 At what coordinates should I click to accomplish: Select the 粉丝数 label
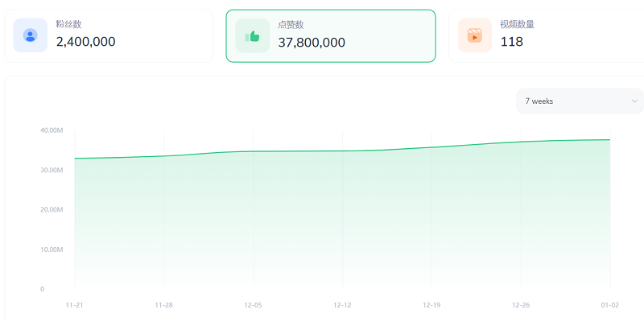click(x=71, y=24)
